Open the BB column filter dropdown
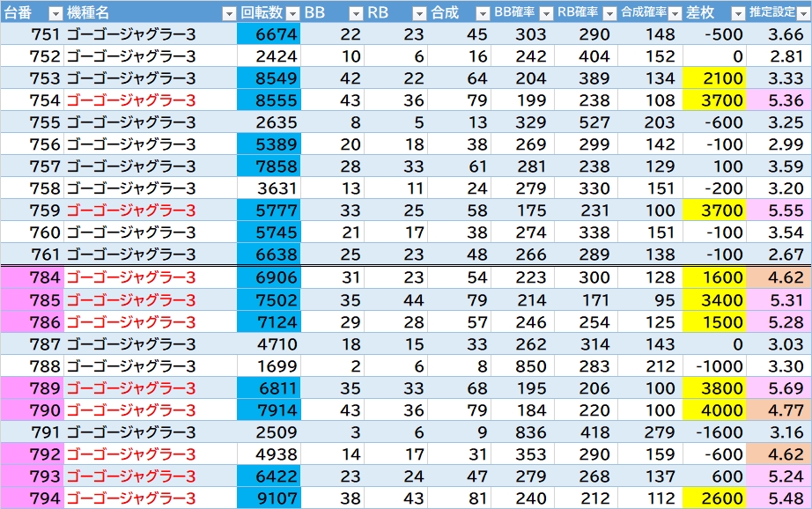The height and width of the screenshot is (509, 812). click(356, 13)
